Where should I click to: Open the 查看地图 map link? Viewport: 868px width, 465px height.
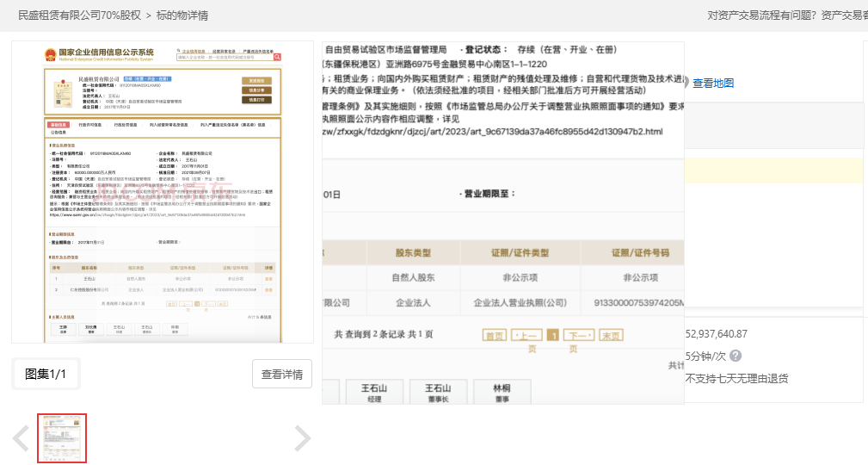(x=713, y=84)
